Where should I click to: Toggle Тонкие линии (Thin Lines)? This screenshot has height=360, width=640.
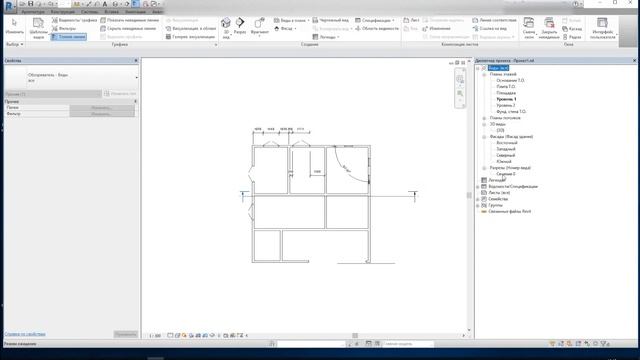tap(69, 37)
